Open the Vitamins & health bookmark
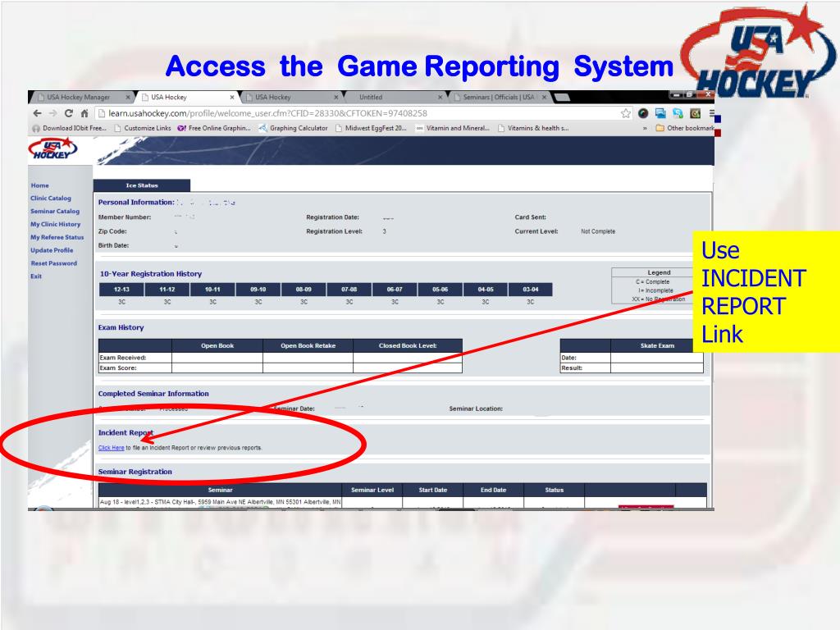Viewport: 840px width, 630px height. pos(533,128)
